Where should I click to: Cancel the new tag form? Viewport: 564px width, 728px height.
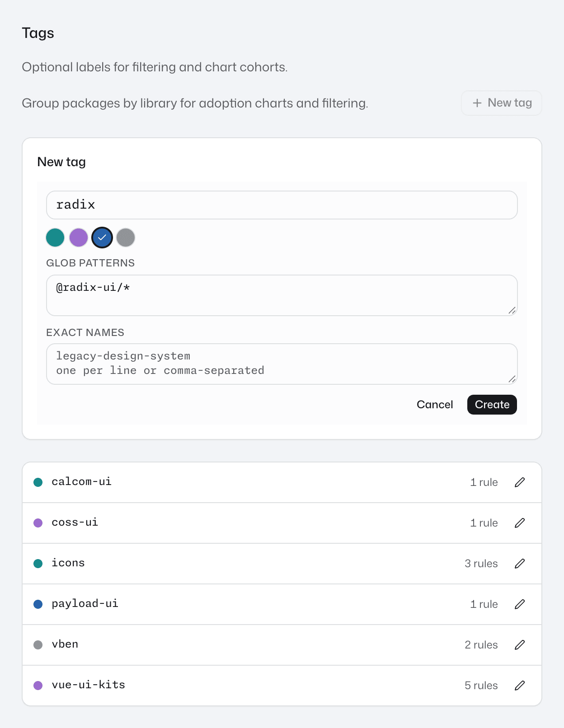pyautogui.click(x=435, y=405)
